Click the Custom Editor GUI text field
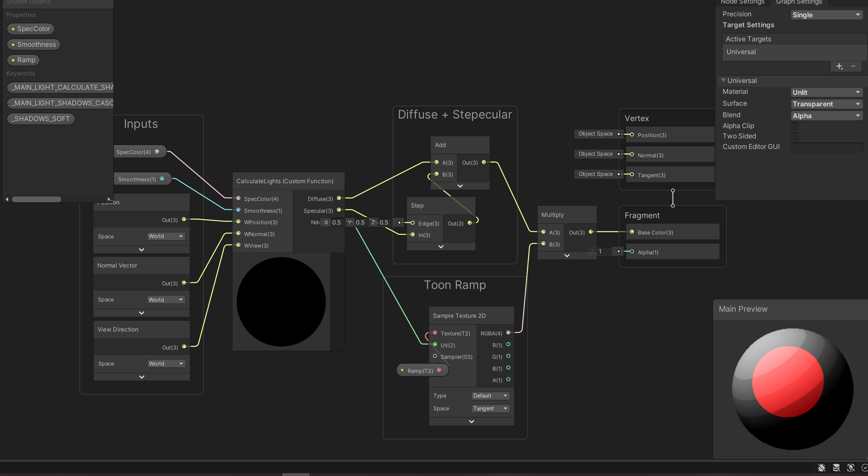The height and width of the screenshot is (476, 868). point(827,147)
